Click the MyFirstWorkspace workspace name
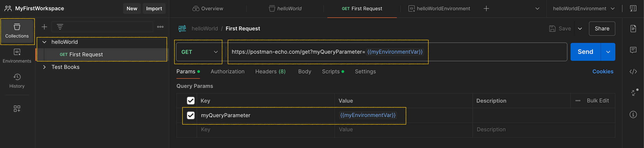 click(x=39, y=9)
